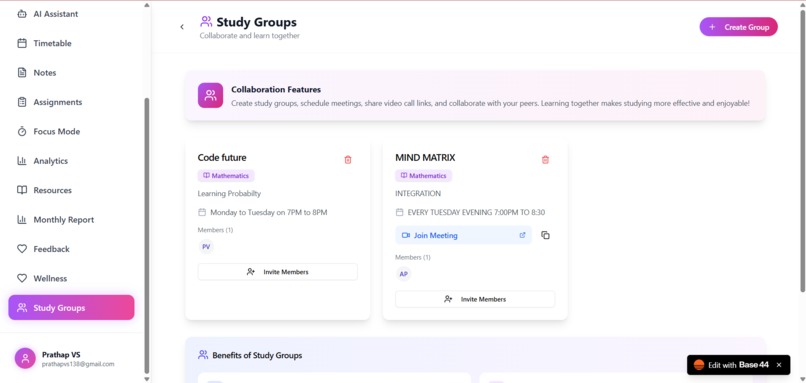
Task: Click the calendar icon on MIND MATRIX schedule
Action: pos(399,212)
